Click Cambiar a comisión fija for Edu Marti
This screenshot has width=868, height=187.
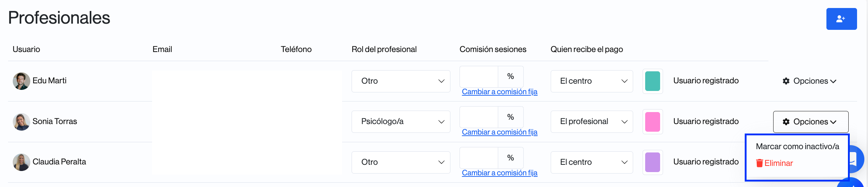[499, 92]
